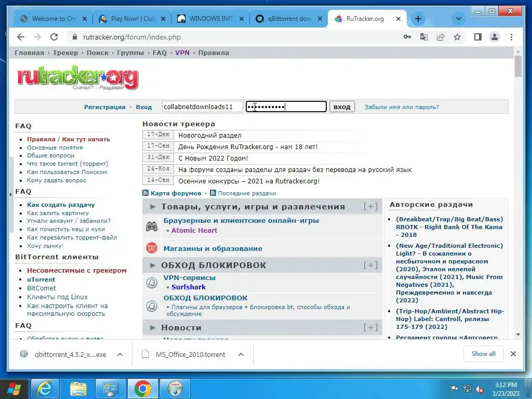Open the Chrome three-dot menu
Screen dimensions: 532x399
tap(511, 37)
